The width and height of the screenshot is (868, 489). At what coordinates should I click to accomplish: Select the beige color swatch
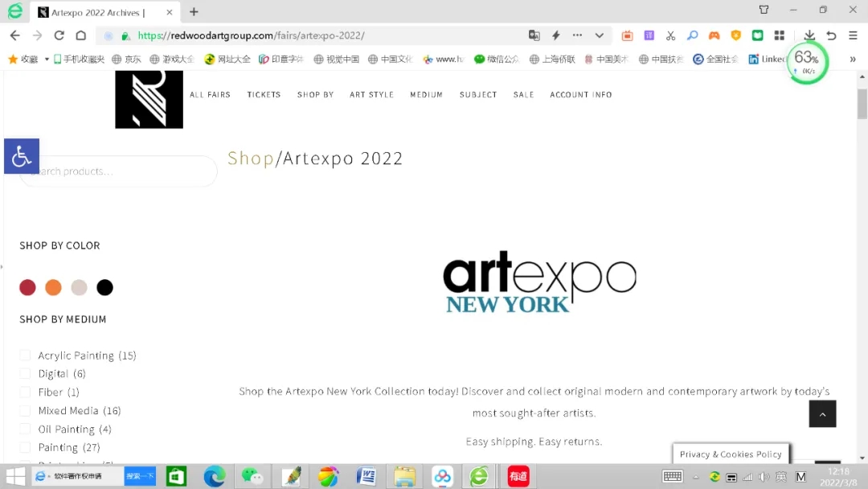[79, 287]
